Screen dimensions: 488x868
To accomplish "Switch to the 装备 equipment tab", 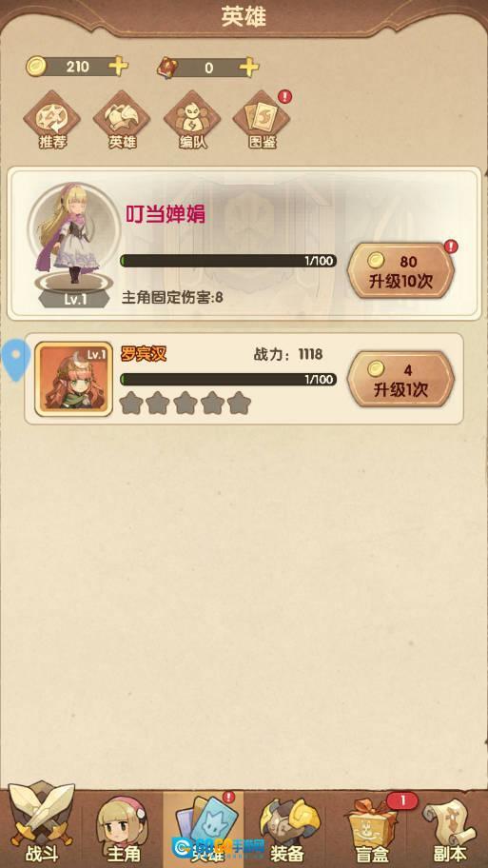I will coord(287,829).
